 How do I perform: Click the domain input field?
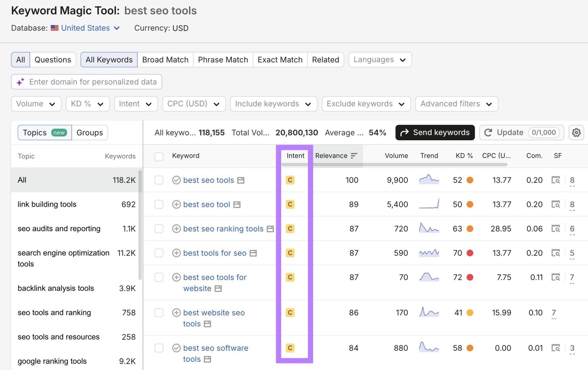(86, 82)
